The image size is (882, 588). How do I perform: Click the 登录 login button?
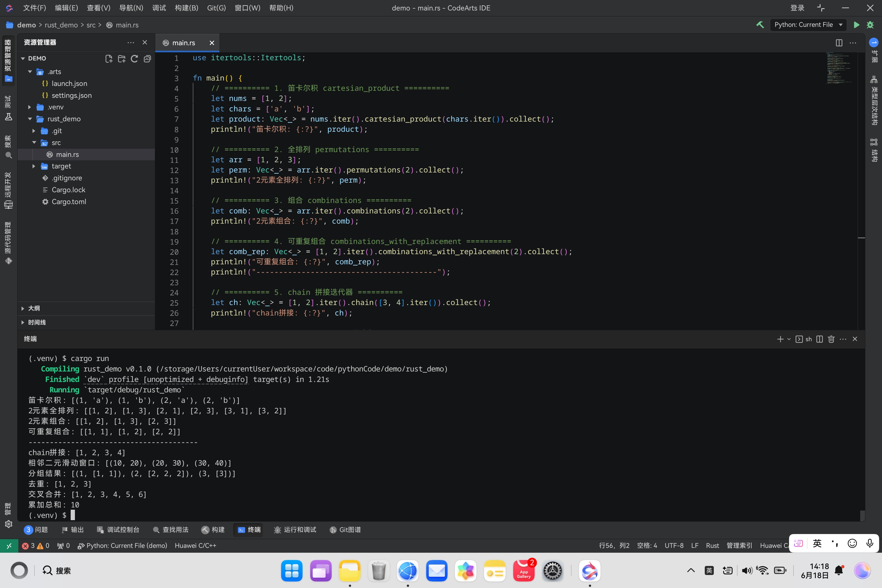pos(797,8)
